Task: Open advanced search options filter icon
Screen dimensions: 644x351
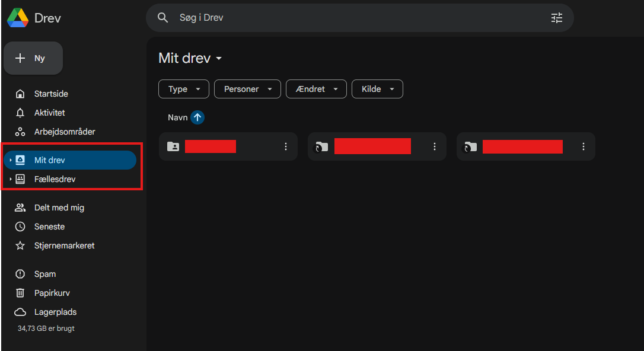Action: 556,18
